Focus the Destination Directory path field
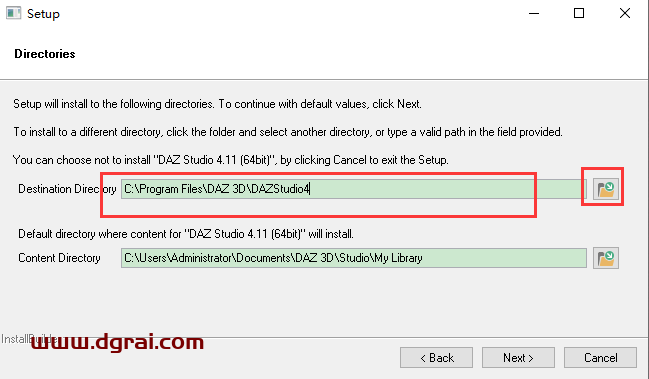Viewport: 649px width, 379px height. pos(353,189)
